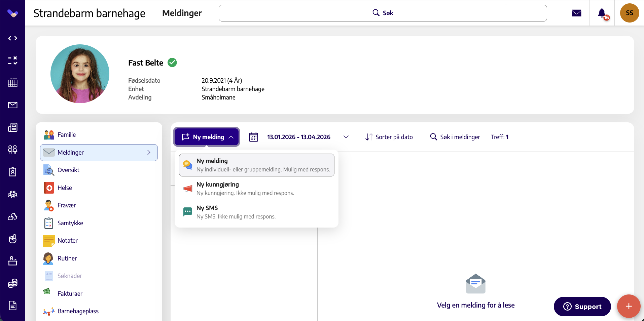The height and width of the screenshot is (321, 644).
Task: Open the document icon in left sidebar
Action: [x=12, y=306]
